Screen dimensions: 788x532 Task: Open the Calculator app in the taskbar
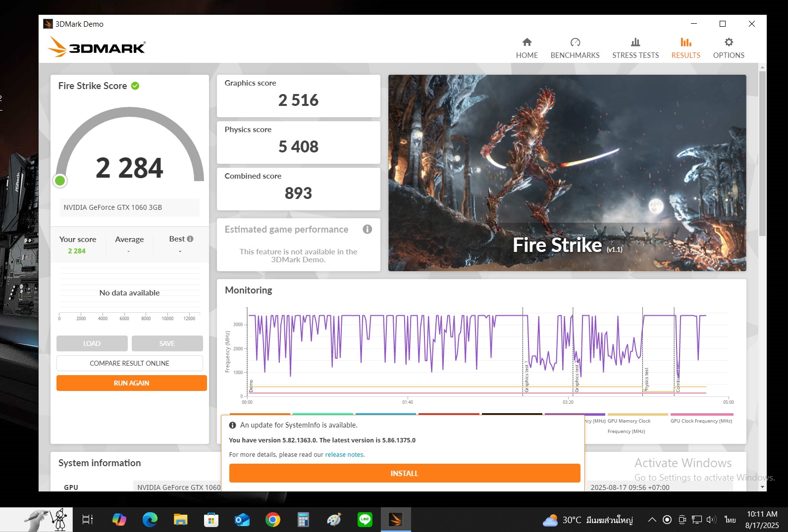point(303,520)
